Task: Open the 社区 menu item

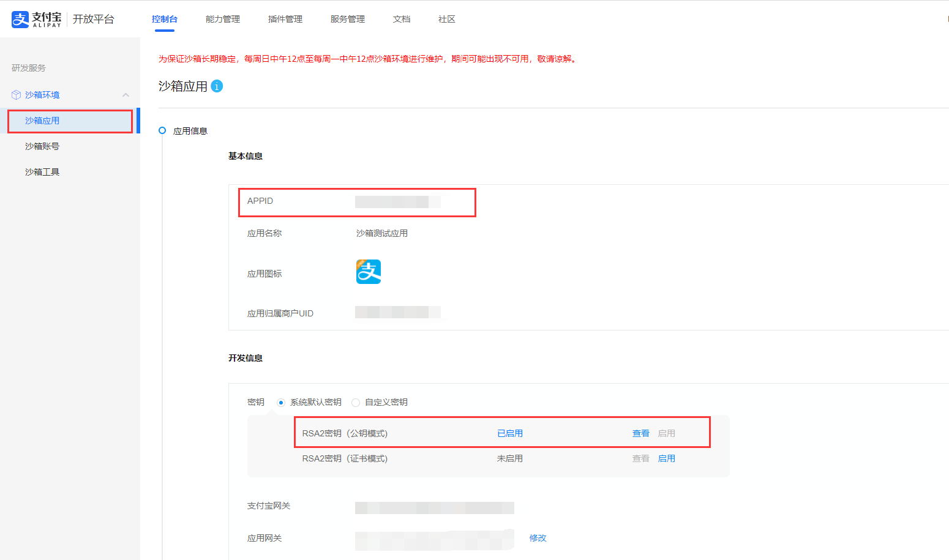Action: coord(446,19)
